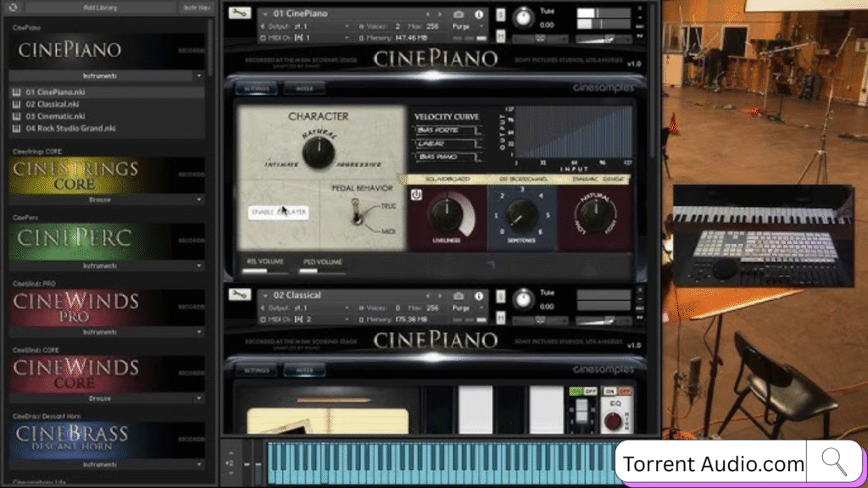Switch to the Mixer tab in 01 CinePiano
Screen dimensions: 868x488
click(303, 88)
